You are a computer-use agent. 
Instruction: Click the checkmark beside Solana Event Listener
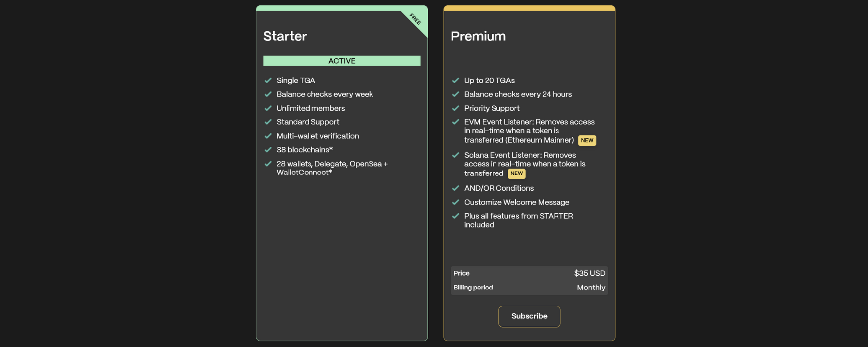coord(455,155)
